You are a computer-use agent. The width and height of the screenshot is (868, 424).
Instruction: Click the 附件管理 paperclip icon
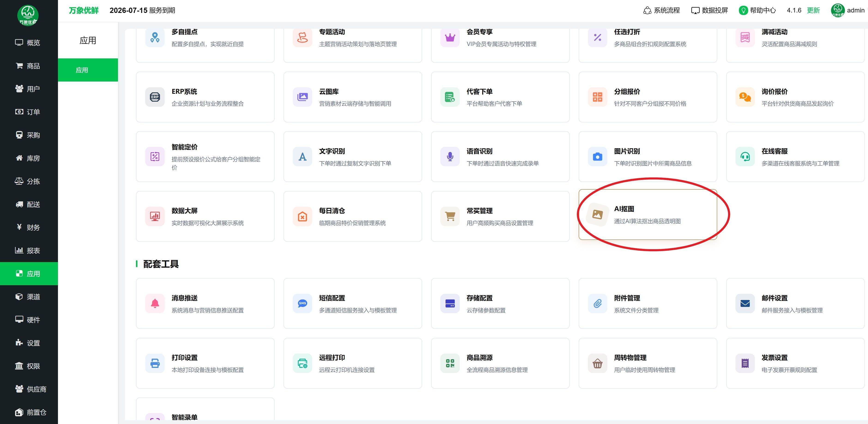coord(597,303)
